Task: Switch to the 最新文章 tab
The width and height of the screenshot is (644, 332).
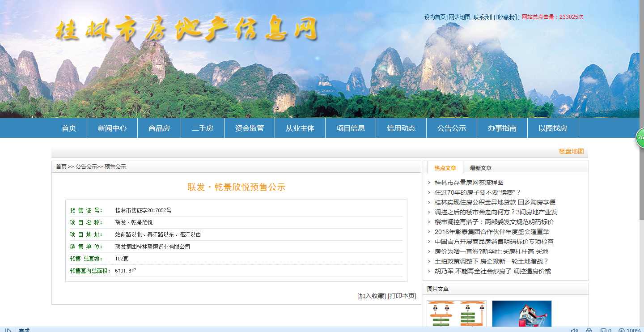Action: pos(480,168)
